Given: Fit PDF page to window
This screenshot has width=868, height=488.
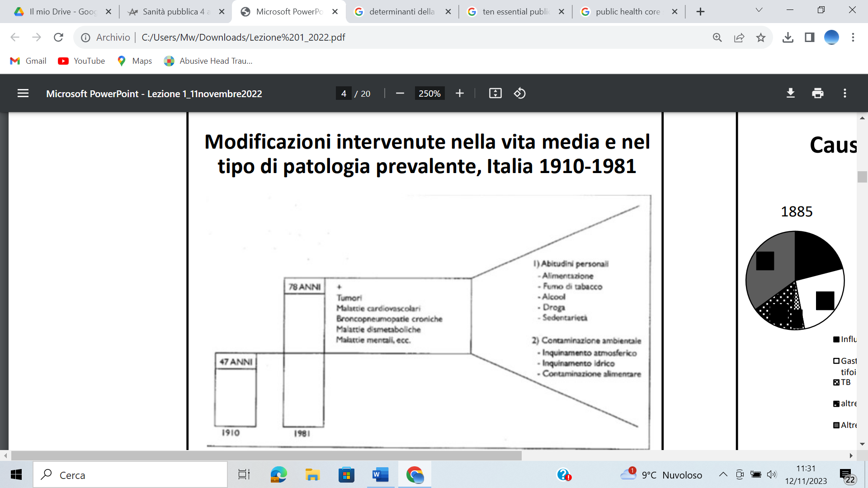Looking at the screenshot, I should pos(495,94).
